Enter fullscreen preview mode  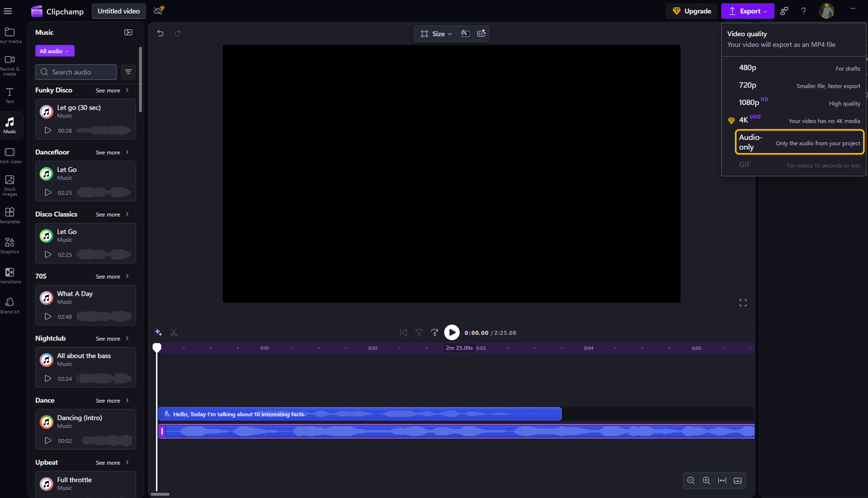743,303
